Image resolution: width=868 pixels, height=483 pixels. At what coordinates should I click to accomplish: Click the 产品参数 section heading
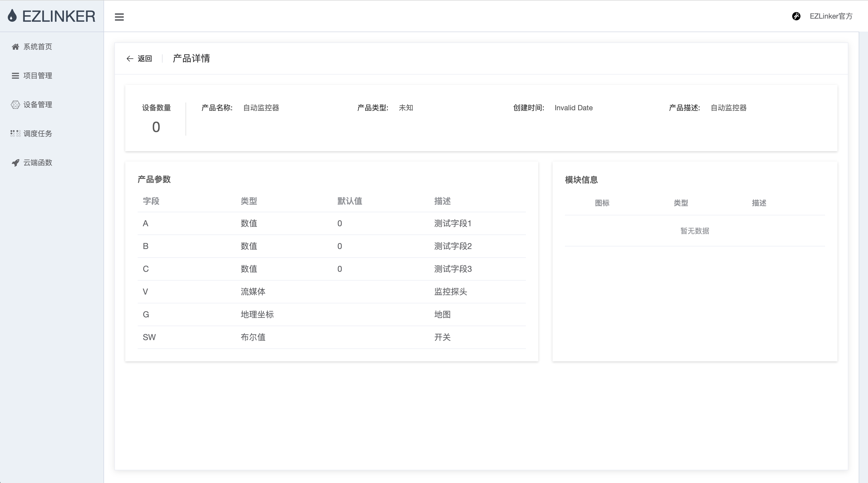click(x=154, y=179)
